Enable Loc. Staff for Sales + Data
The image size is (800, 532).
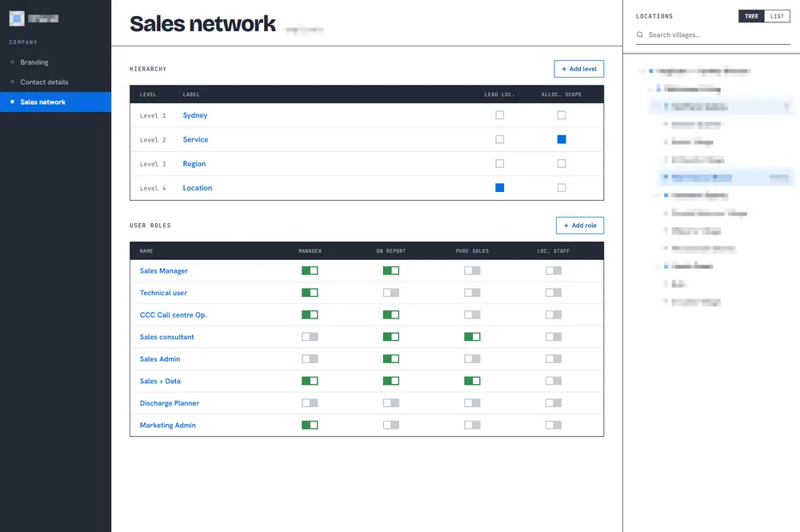pyautogui.click(x=554, y=381)
